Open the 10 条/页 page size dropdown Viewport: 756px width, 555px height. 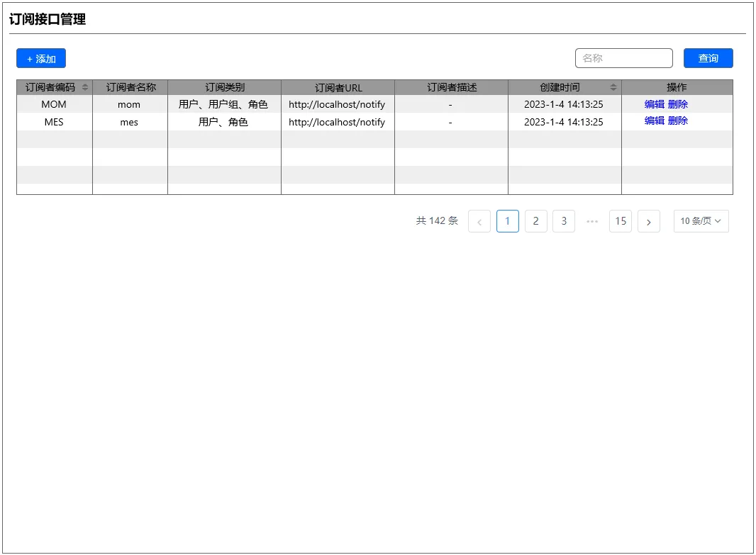point(701,221)
